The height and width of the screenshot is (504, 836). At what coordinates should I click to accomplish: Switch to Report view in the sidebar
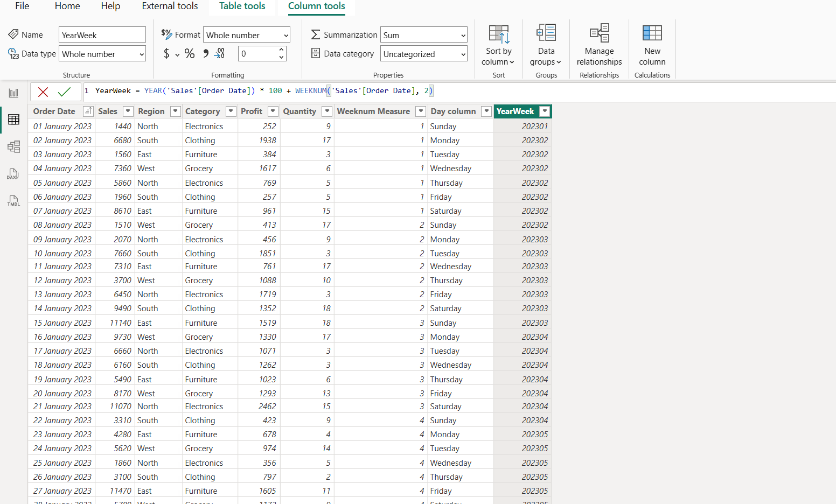pyautogui.click(x=13, y=92)
